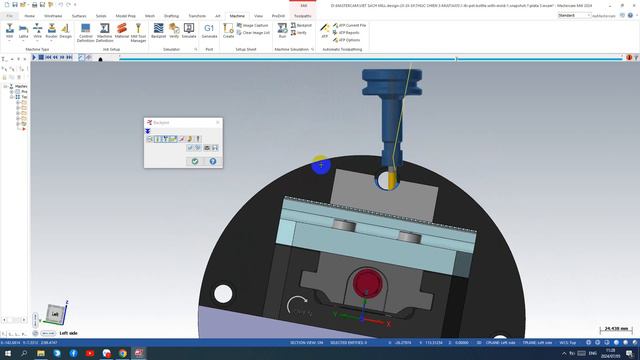Open File Explorer from Windows taskbar

tap(41, 353)
